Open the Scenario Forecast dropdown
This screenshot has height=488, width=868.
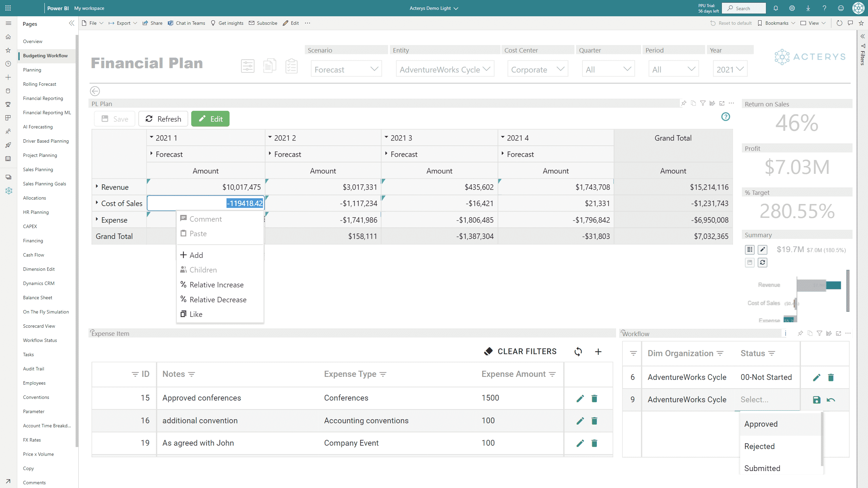point(346,69)
